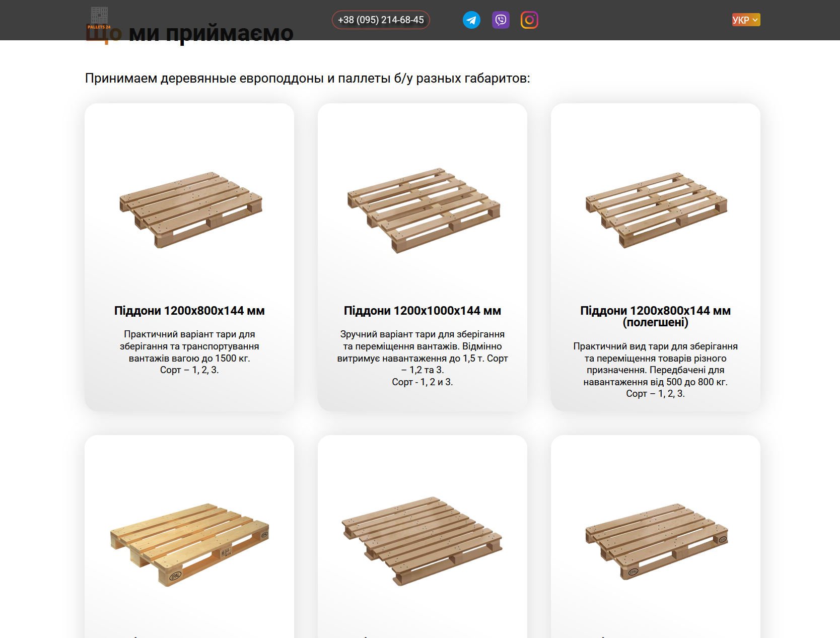This screenshot has width=840, height=638.
Task: Open the УКР language dropdown
Action: pos(746,20)
